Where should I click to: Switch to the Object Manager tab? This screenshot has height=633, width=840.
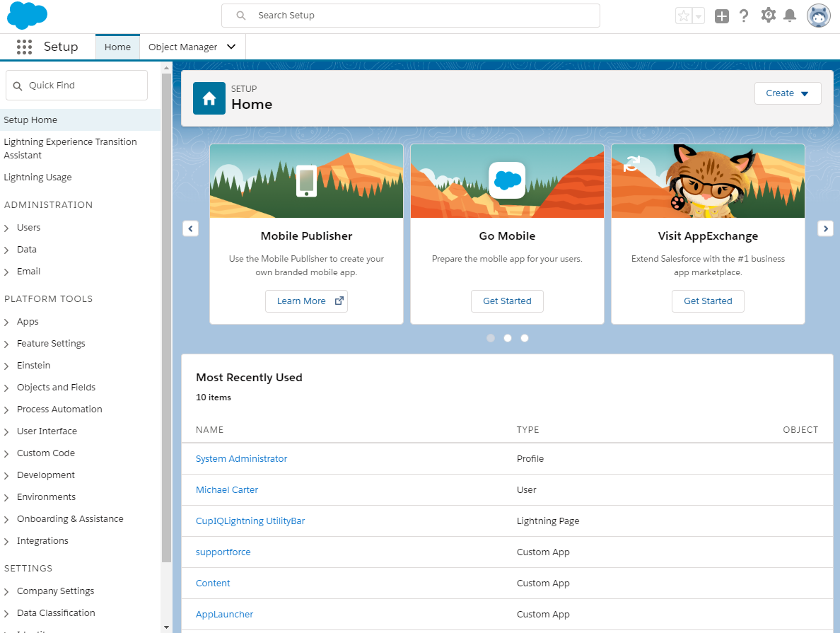point(182,47)
